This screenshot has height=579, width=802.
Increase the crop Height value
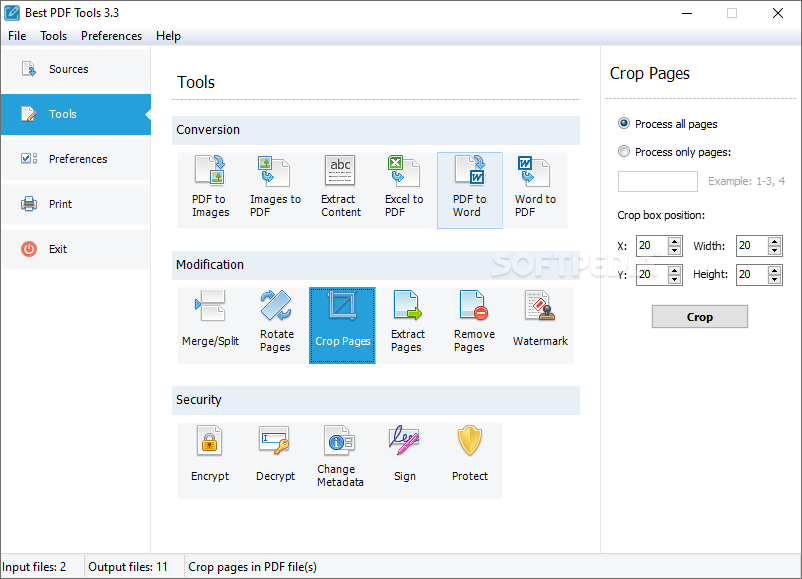click(x=774, y=270)
